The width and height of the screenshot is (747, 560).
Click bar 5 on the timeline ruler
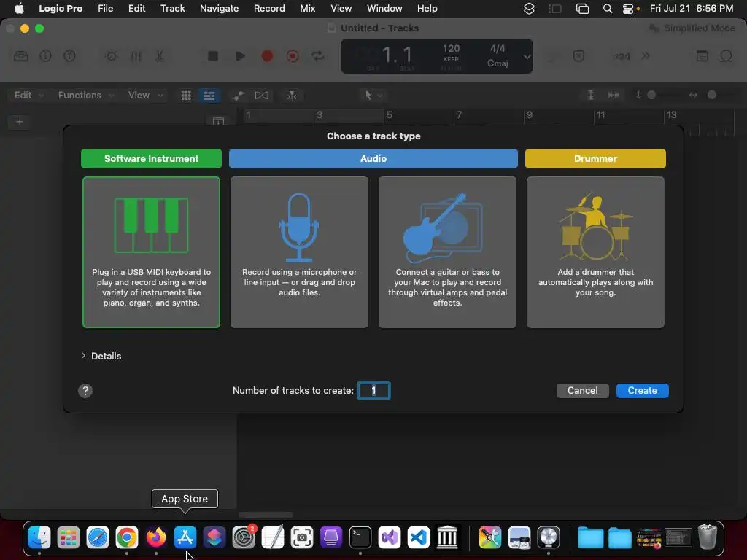390,114
